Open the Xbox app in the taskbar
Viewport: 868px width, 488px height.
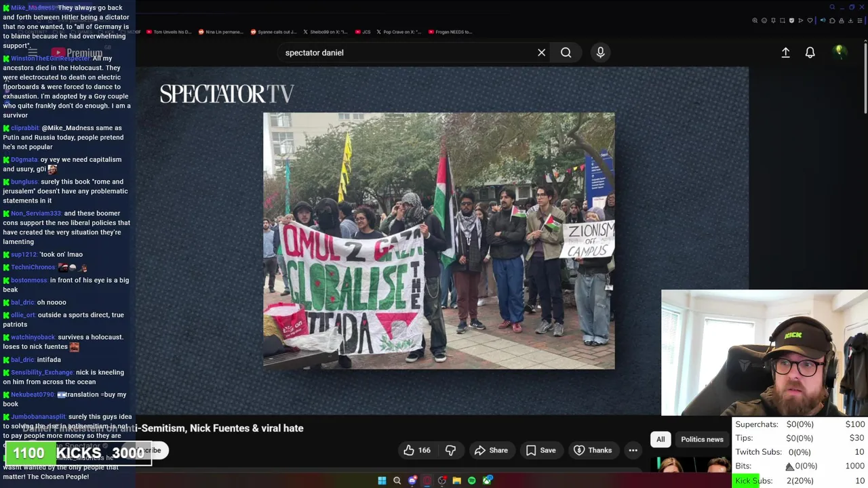pyautogui.click(x=487, y=481)
